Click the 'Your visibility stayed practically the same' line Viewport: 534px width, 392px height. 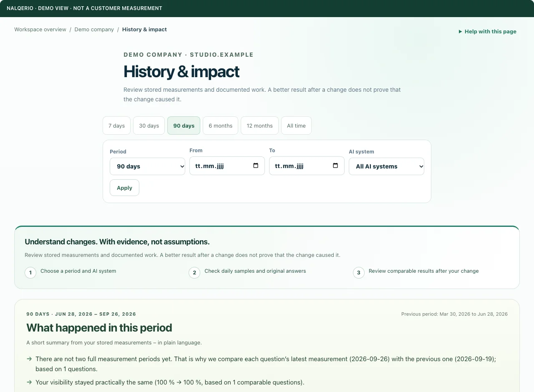click(x=170, y=382)
